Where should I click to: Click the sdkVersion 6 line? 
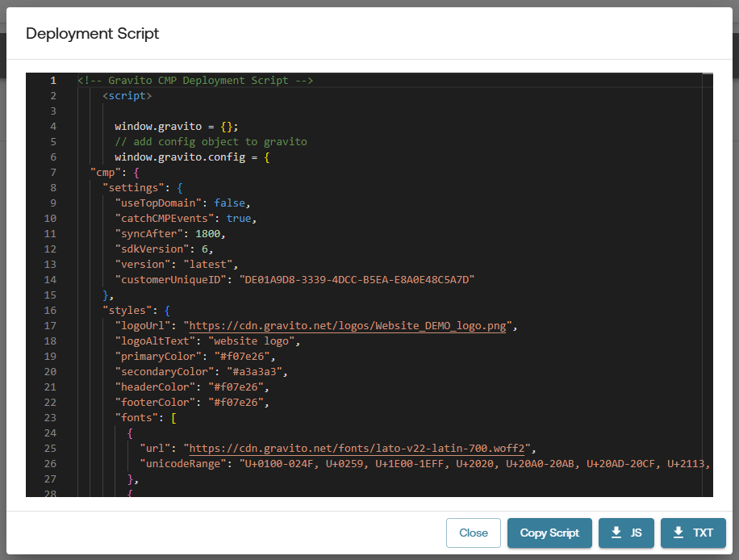[164, 249]
